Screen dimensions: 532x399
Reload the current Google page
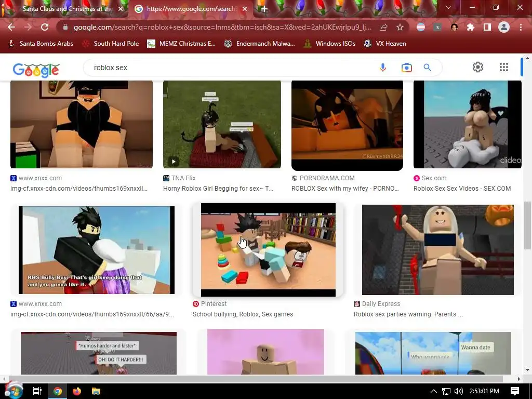(x=45, y=27)
